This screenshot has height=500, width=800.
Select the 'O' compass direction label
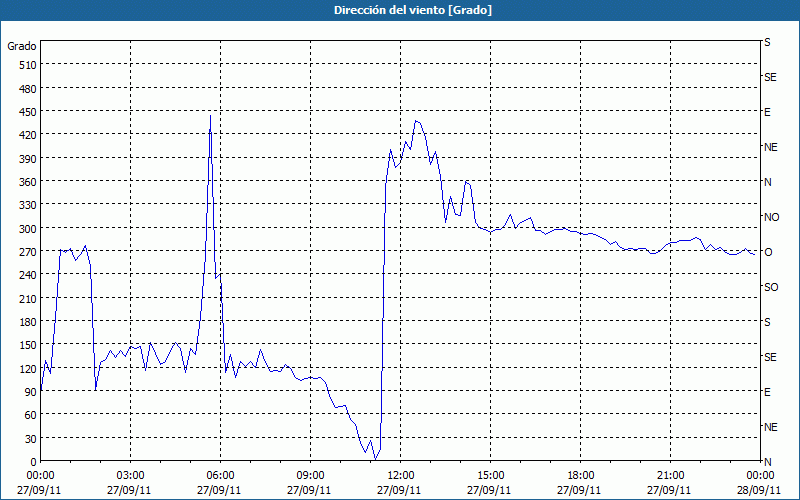[768, 252]
